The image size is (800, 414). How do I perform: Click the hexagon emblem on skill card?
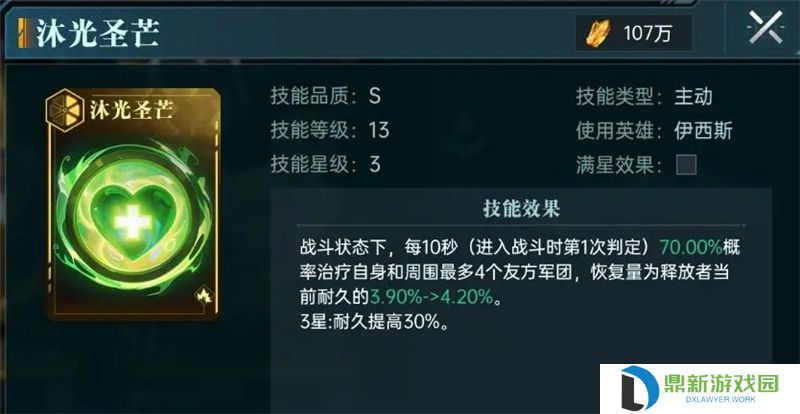coord(65,109)
